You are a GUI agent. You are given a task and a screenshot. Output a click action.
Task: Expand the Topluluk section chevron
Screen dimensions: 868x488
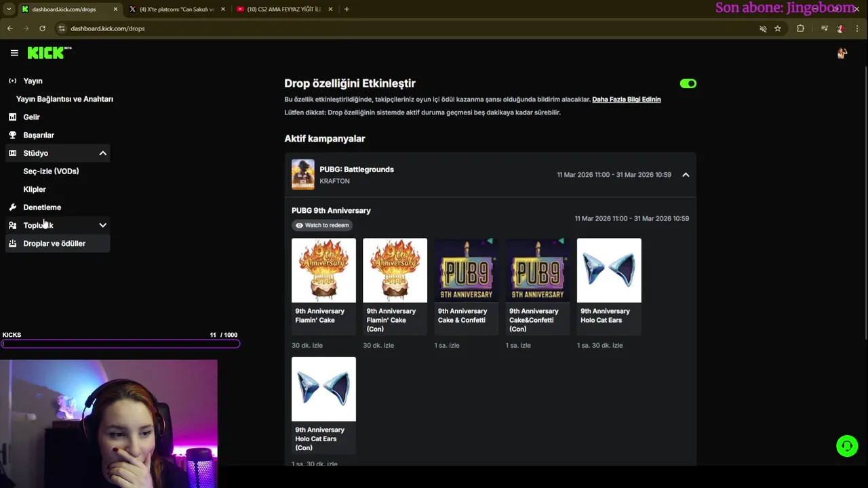pos(102,225)
